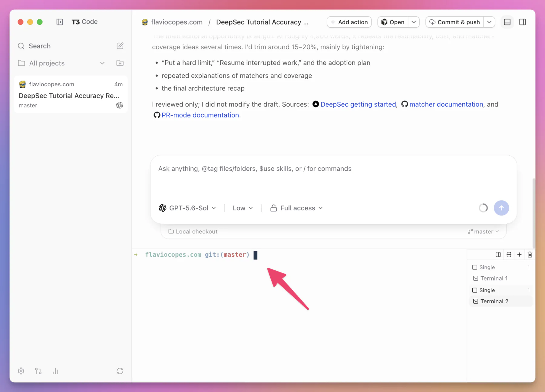
Task: Click the cloud upload icon on Commit & push
Action: tap(432, 22)
